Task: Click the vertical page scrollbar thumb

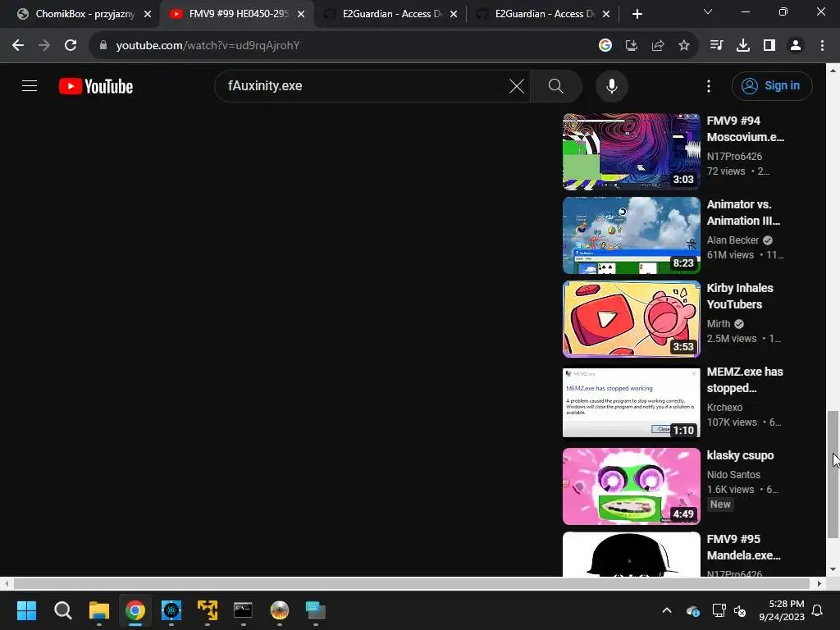Action: pyautogui.click(x=833, y=474)
